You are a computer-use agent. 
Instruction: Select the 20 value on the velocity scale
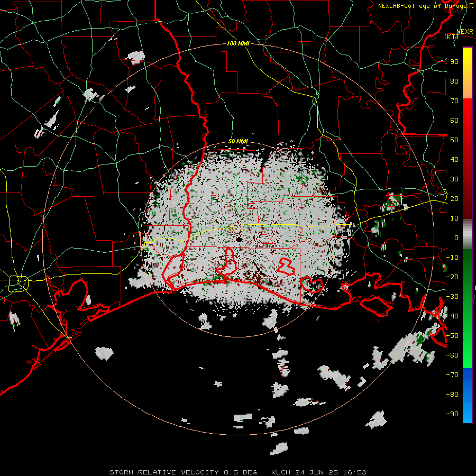(x=454, y=199)
